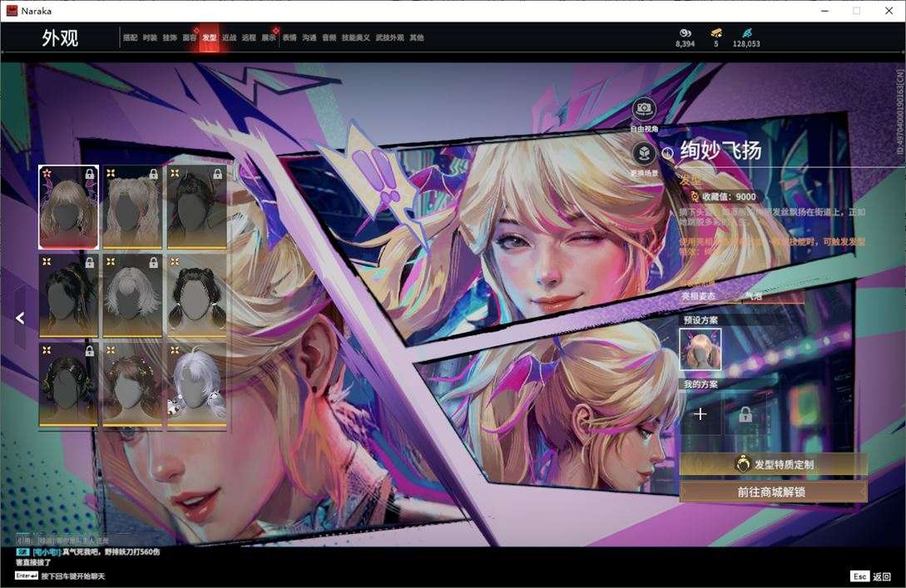The height and width of the screenshot is (588, 906).
Task: Click the 更换场景 change scene icon
Action: point(644,154)
